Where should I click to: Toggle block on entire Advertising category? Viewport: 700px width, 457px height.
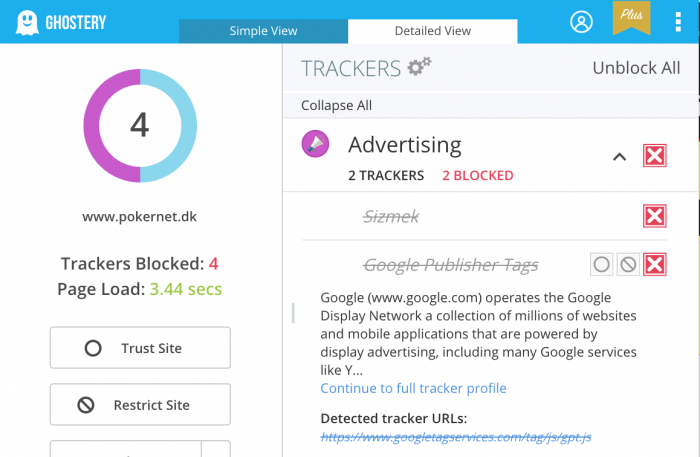tap(654, 156)
